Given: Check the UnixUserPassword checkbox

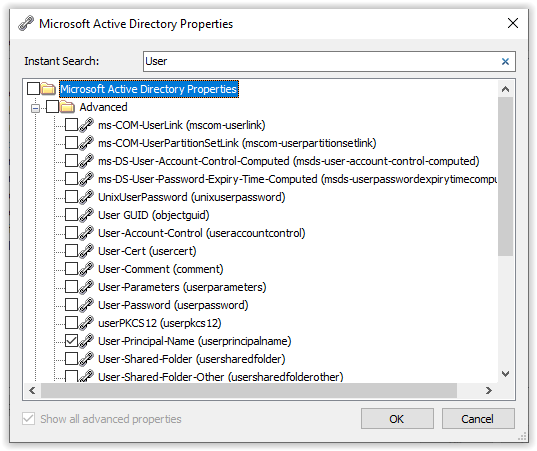Looking at the screenshot, I should (71, 197).
